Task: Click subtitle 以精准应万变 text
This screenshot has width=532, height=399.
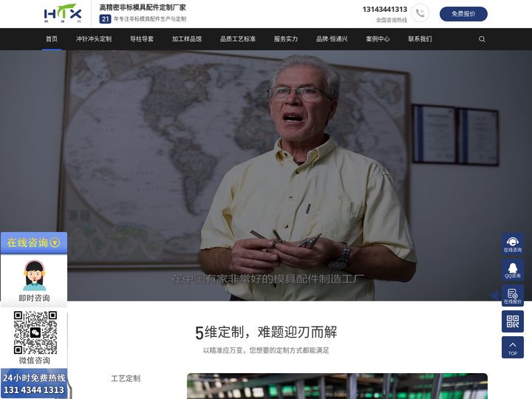Action: pos(266,350)
